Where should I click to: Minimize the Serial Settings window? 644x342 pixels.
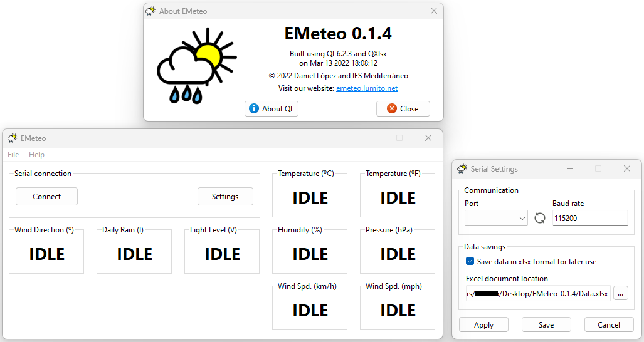point(570,168)
